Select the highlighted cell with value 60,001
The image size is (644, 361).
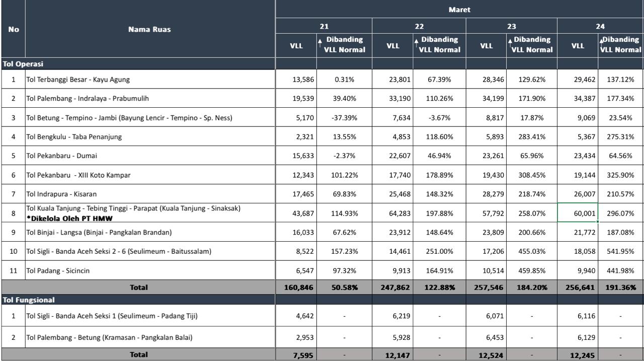tap(578, 213)
